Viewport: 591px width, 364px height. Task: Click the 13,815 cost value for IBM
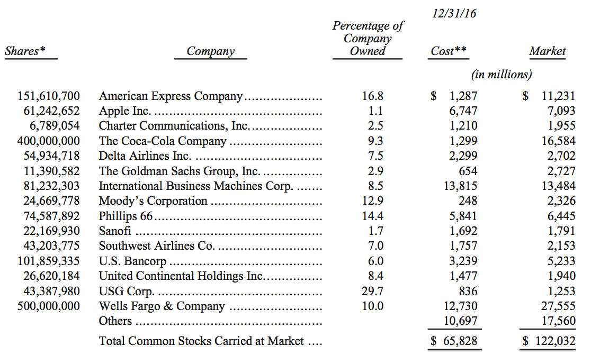pyautogui.click(x=460, y=186)
